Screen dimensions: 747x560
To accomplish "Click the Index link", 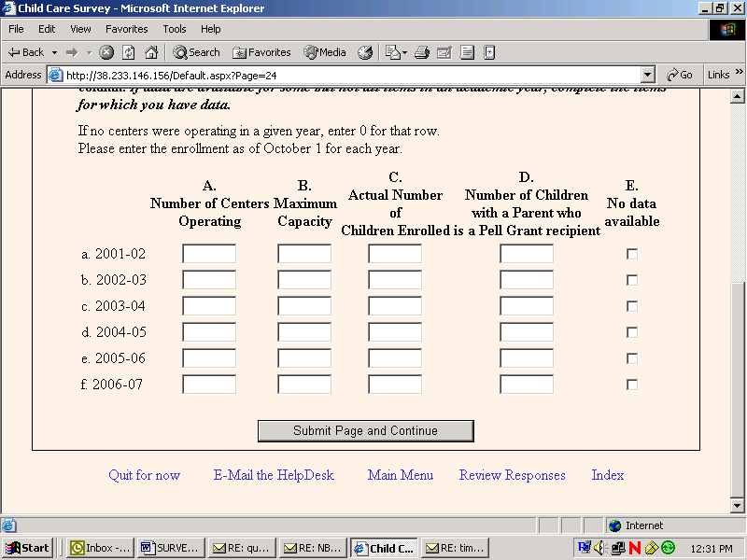I will tap(608, 475).
